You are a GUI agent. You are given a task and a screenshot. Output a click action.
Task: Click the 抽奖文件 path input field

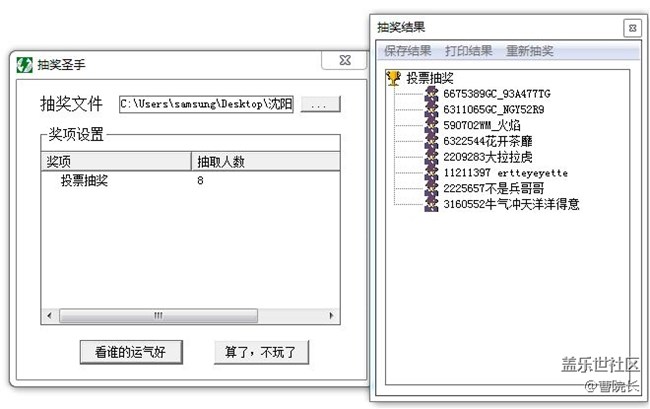pos(207,104)
